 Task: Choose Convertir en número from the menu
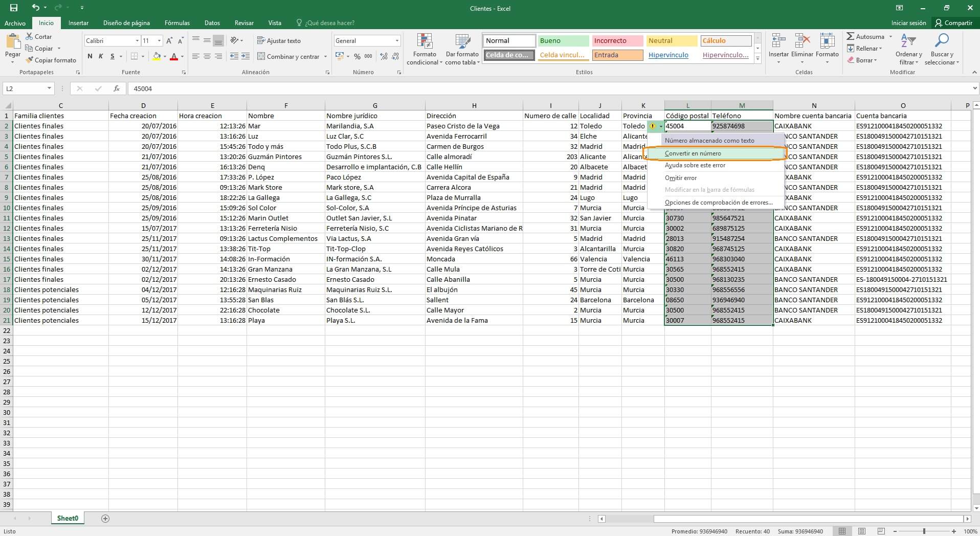693,153
